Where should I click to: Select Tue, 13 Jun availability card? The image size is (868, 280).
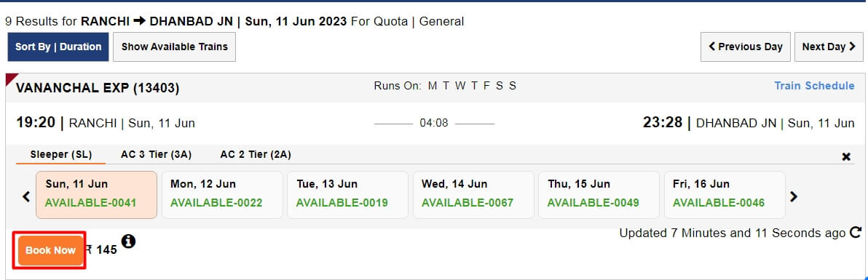[347, 195]
